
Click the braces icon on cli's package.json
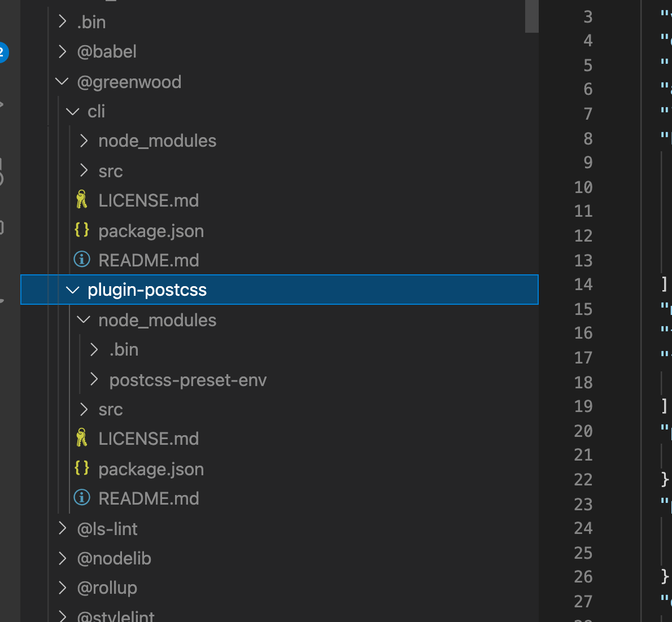tap(81, 230)
